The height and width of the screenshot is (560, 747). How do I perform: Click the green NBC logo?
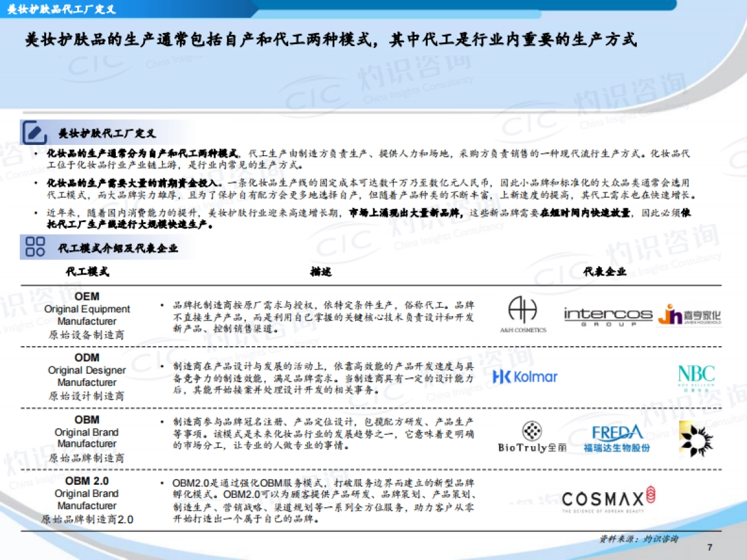point(696,377)
